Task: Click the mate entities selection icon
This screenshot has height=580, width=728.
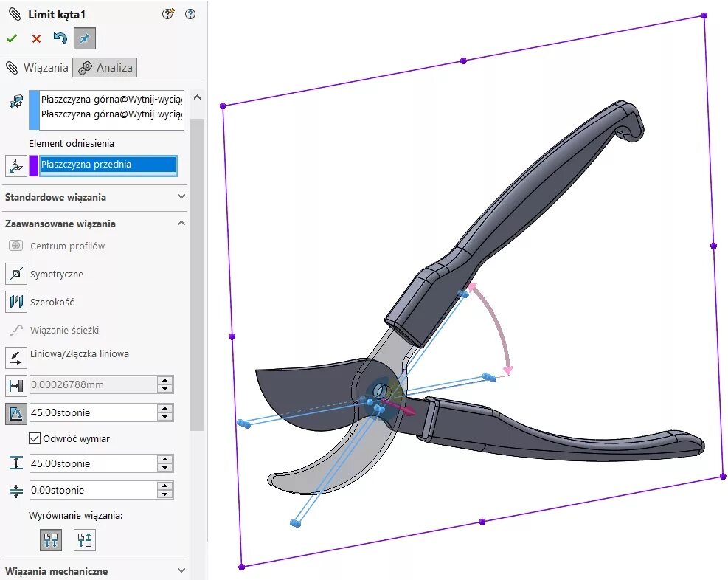Action: click(16, 101)
